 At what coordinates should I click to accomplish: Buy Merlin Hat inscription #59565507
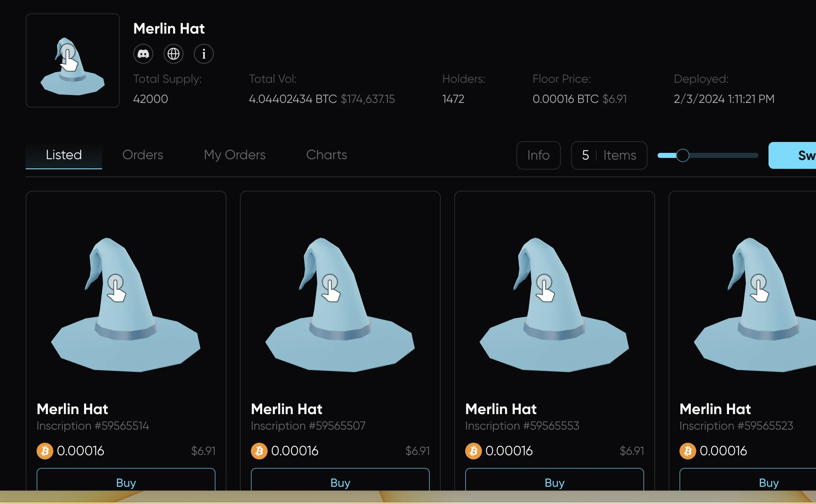point(340,481)
